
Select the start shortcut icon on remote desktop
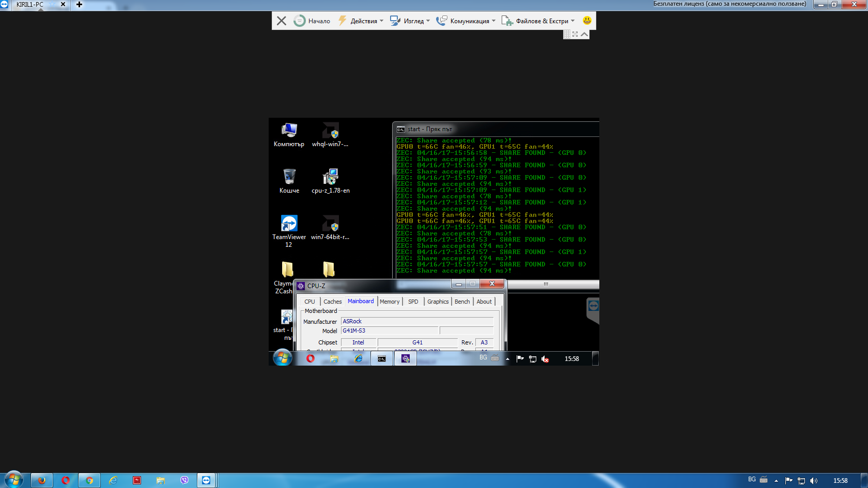coord(283,325)
